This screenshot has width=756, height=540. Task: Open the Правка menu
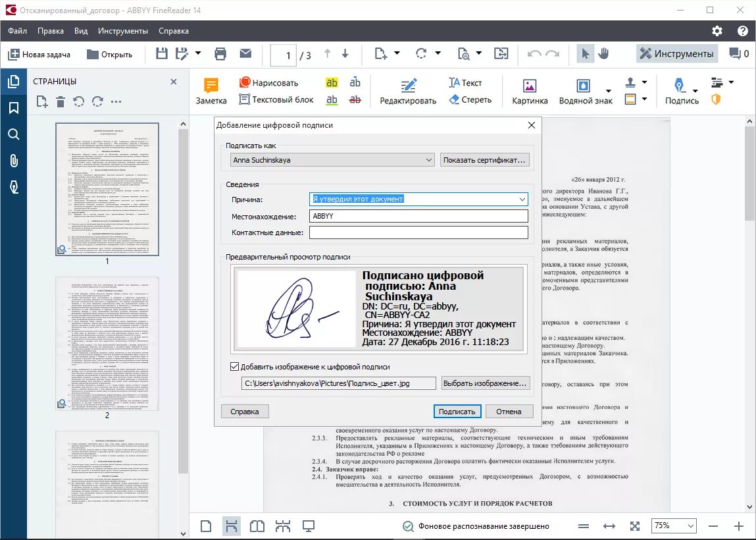click(x=51, y=31)
